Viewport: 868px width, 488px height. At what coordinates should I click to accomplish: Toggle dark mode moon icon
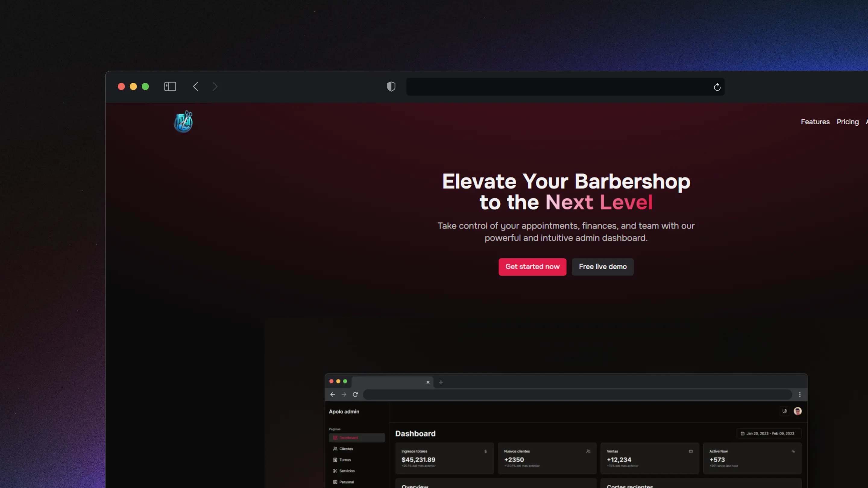[785, 411]
